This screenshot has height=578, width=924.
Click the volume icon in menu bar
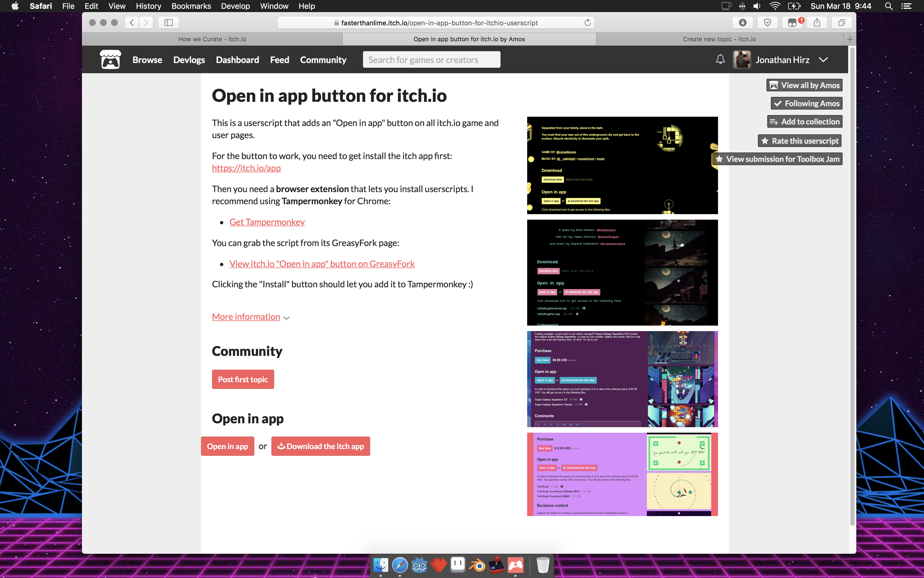[756, 6]
